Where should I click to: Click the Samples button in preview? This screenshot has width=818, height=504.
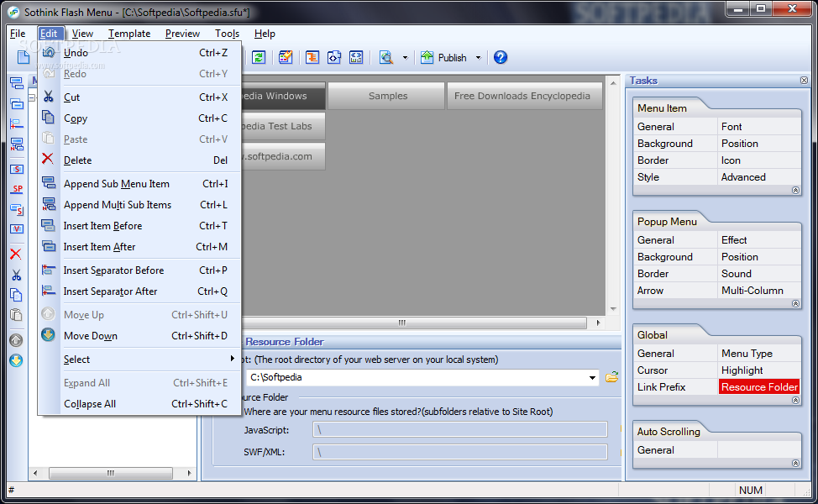tap(386, 96)
